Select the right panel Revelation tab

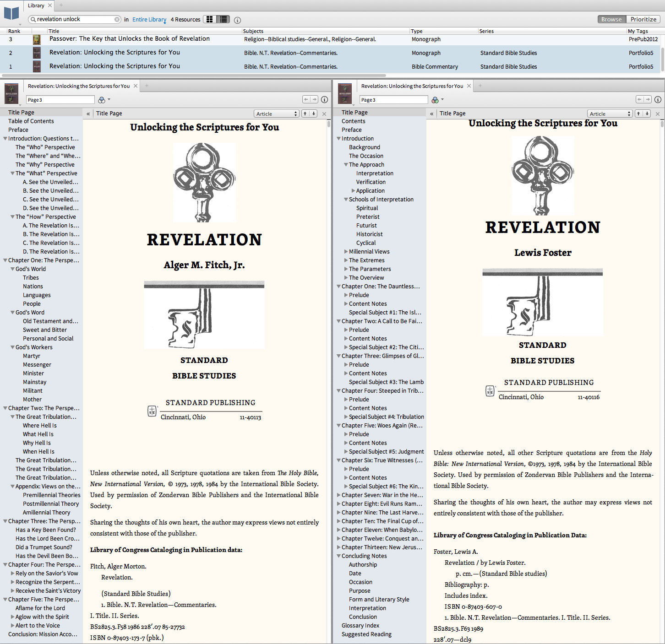tap(412, 86)
